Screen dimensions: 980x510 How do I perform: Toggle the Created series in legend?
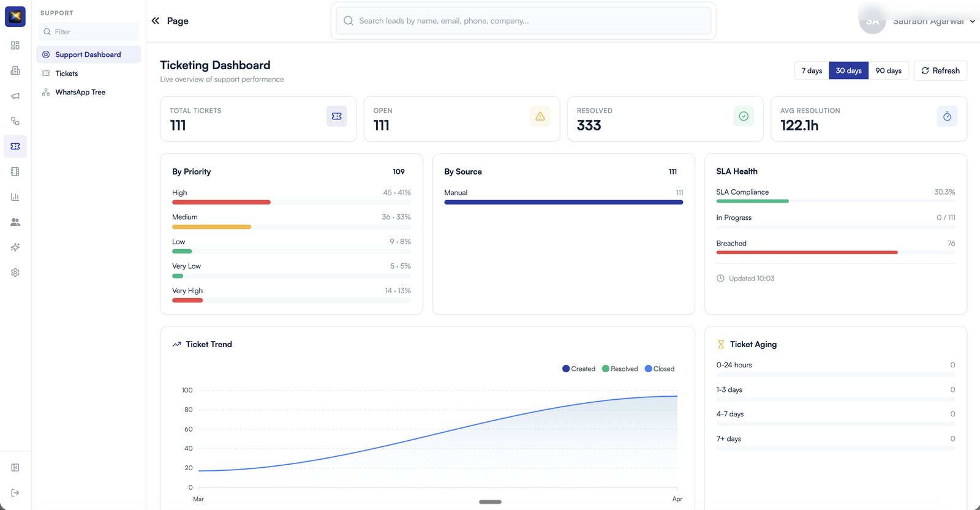(x=579, y=369)
